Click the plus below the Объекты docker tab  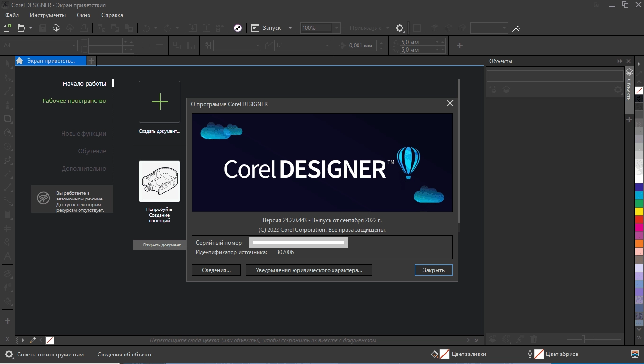(x=629, y=120)
